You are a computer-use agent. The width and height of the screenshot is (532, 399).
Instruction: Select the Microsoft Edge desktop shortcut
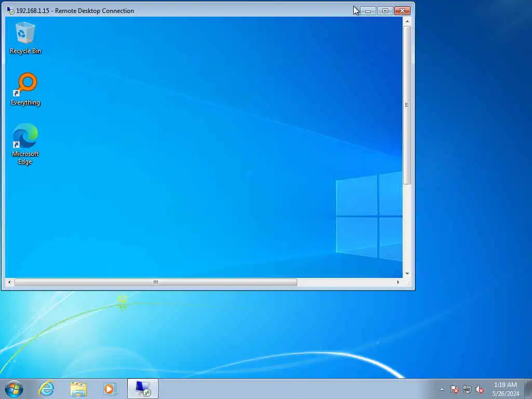(25, 144)
